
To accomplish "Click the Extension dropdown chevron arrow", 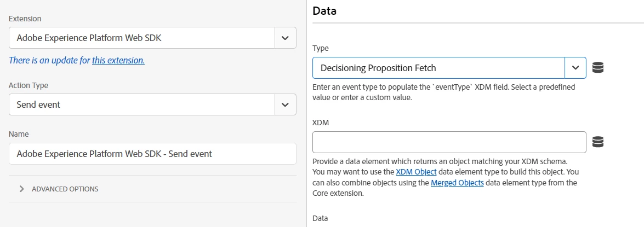I will click(285, 38).
